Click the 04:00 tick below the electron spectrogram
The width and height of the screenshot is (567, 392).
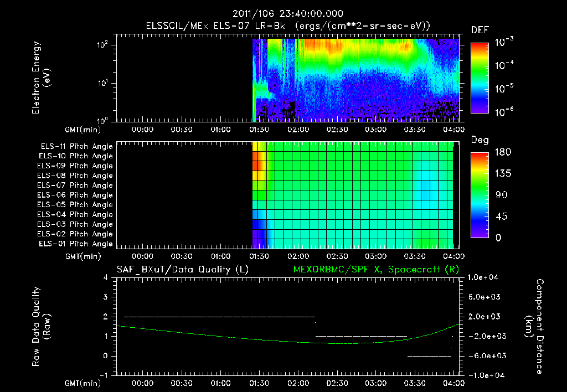(454, 130)
